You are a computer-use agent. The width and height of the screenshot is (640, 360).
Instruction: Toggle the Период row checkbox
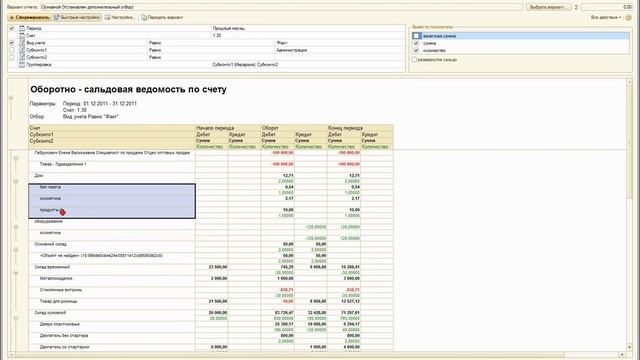click(11, 28)
